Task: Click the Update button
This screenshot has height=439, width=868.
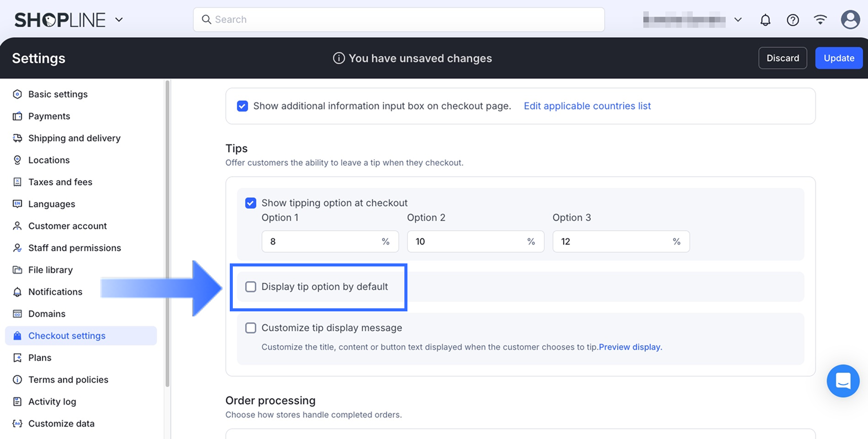Action: click(x=838, y=58)
